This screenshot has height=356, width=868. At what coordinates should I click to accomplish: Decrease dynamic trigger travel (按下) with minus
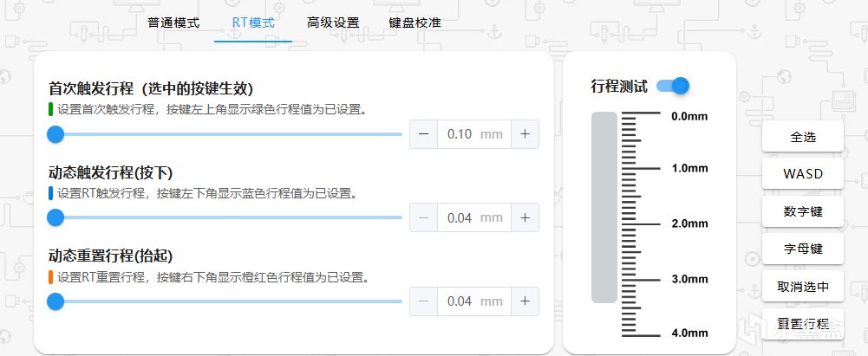423,217
